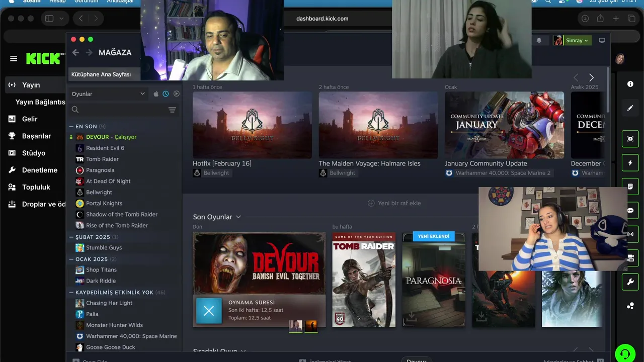Viewport: 644px width, 362px height.
Task: Select Monster Hunter Wilds in library
Action: click(x=114, y=325)
